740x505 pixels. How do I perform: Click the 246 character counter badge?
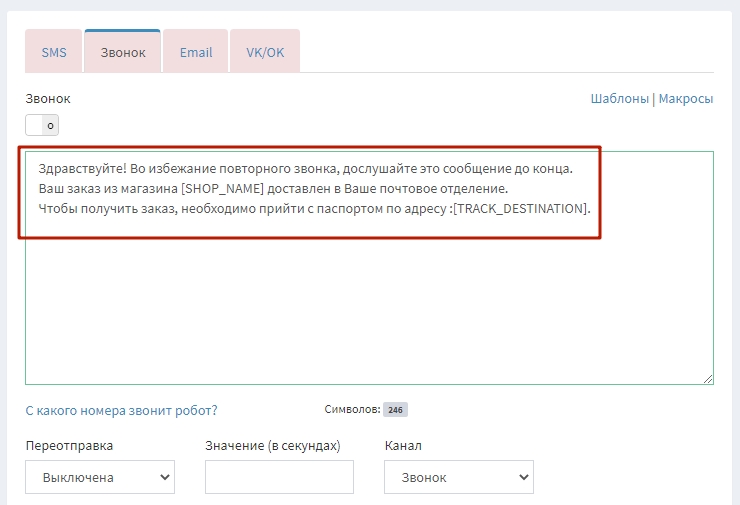coord(395,410)
